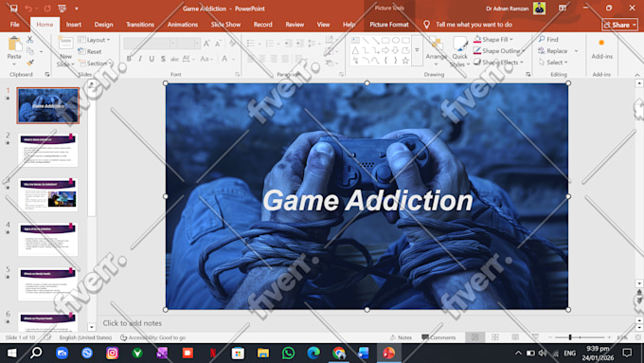
Task: Open the Transitions tab
Action: point(140,25)
